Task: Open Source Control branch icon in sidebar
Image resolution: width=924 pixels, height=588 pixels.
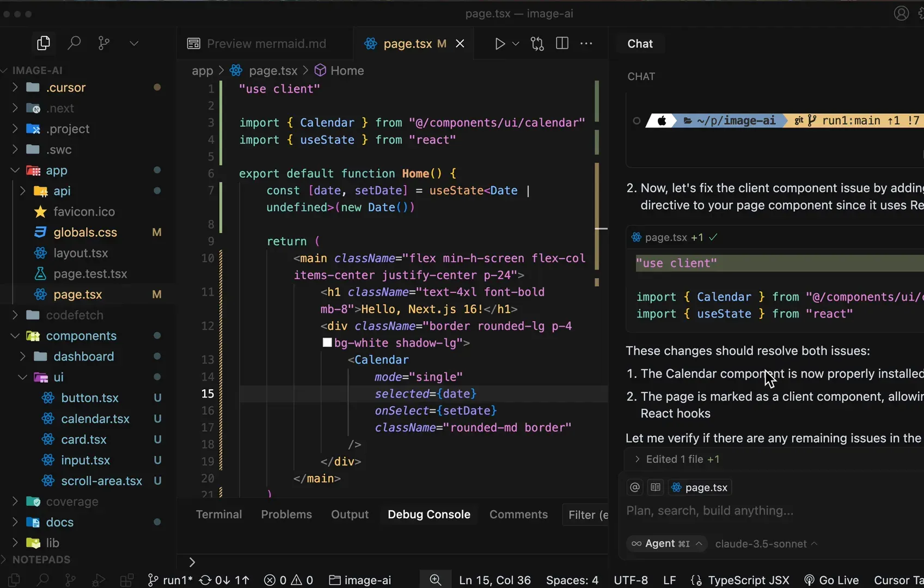Action: click(103, 43)
